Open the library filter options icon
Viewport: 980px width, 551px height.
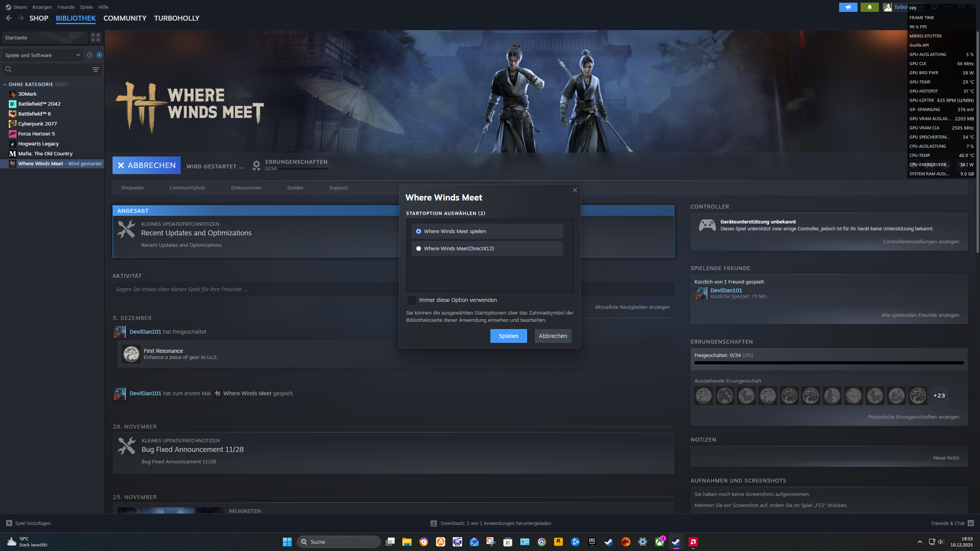point(96,69)
